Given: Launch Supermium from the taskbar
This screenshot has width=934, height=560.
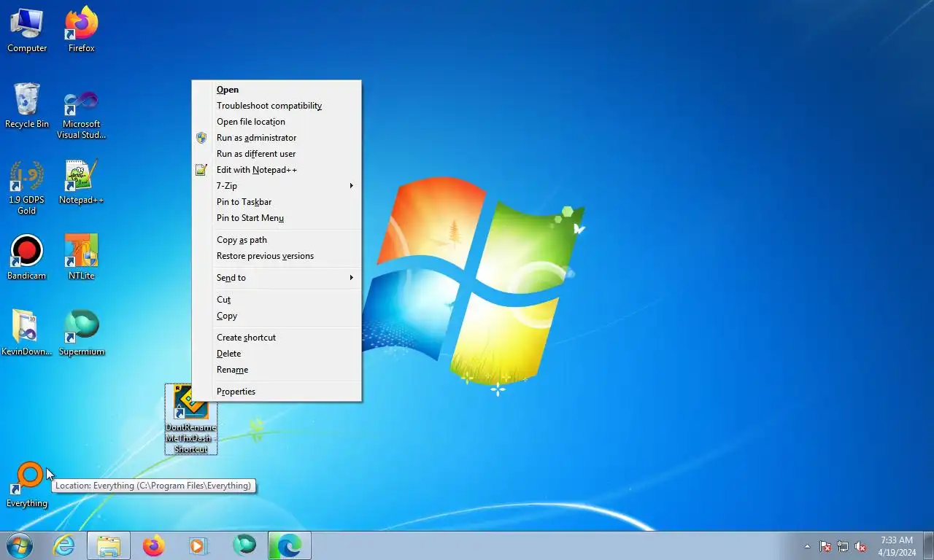Looking at the screenshot, I should coord(244,545).
